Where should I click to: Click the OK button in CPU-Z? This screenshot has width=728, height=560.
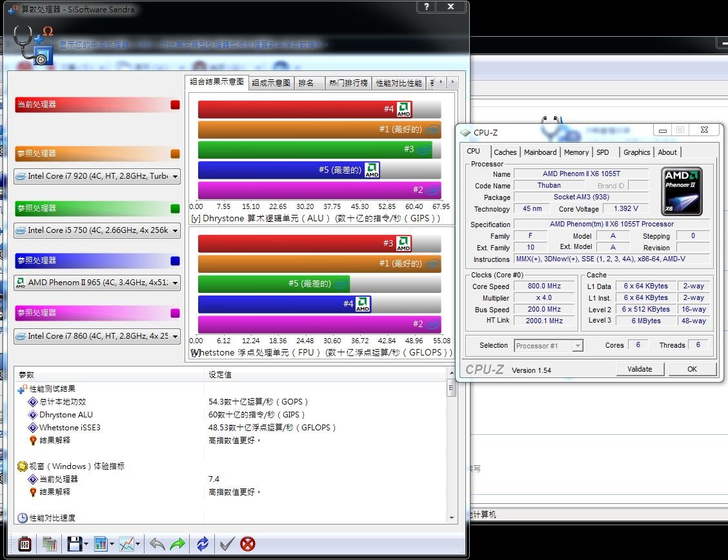pyautogui.click(x=692, y=369)
